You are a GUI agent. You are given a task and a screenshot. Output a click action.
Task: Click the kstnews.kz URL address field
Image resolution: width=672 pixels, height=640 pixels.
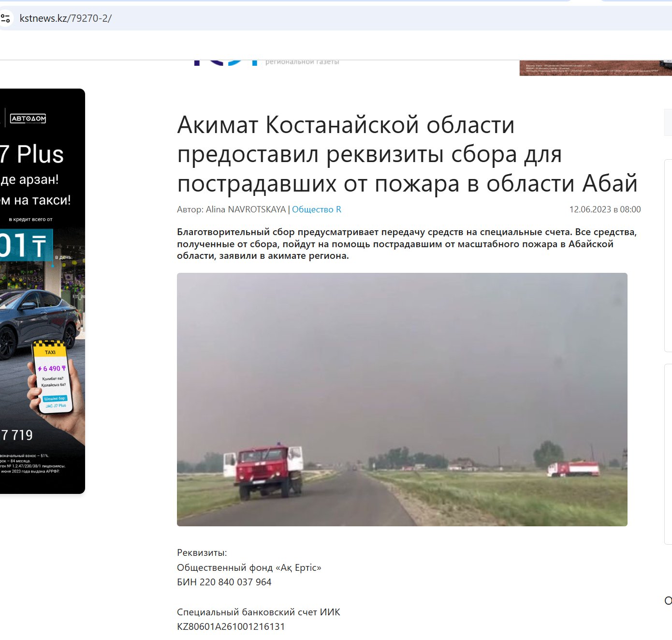tap(66, 18)
